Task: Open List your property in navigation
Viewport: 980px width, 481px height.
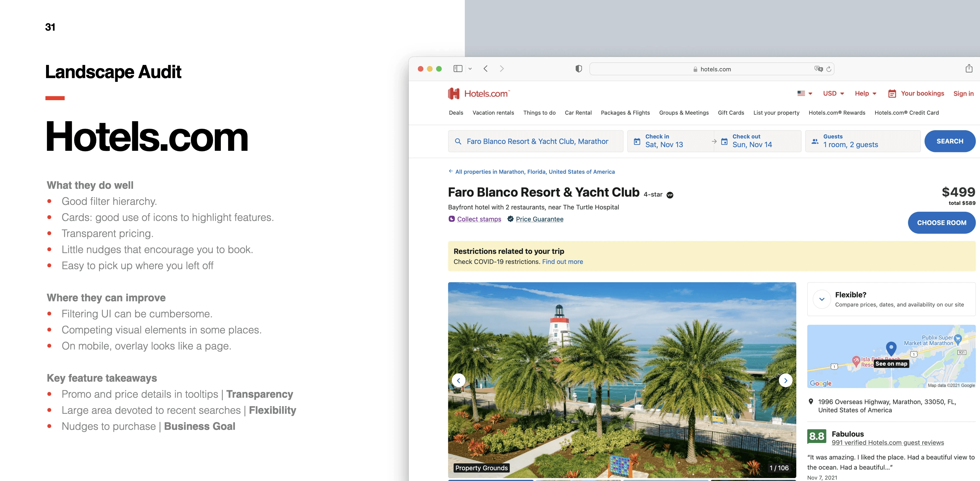Action: click(776, 113)
